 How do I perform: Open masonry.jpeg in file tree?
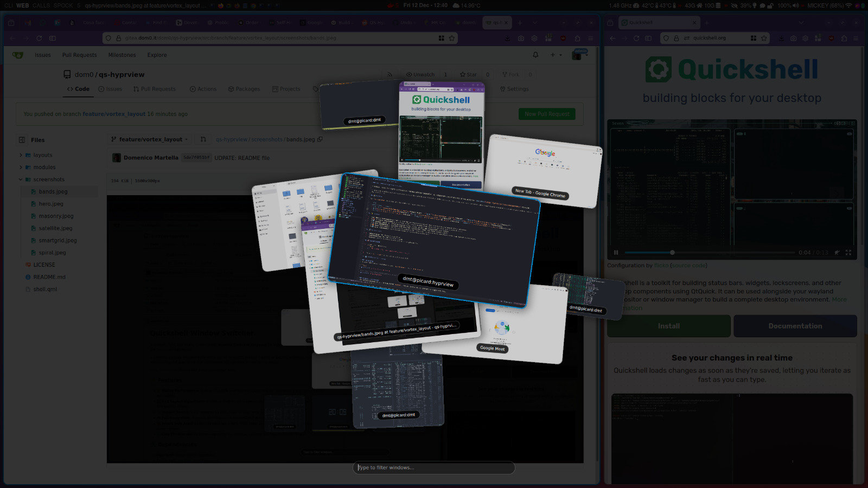point(56,216)
